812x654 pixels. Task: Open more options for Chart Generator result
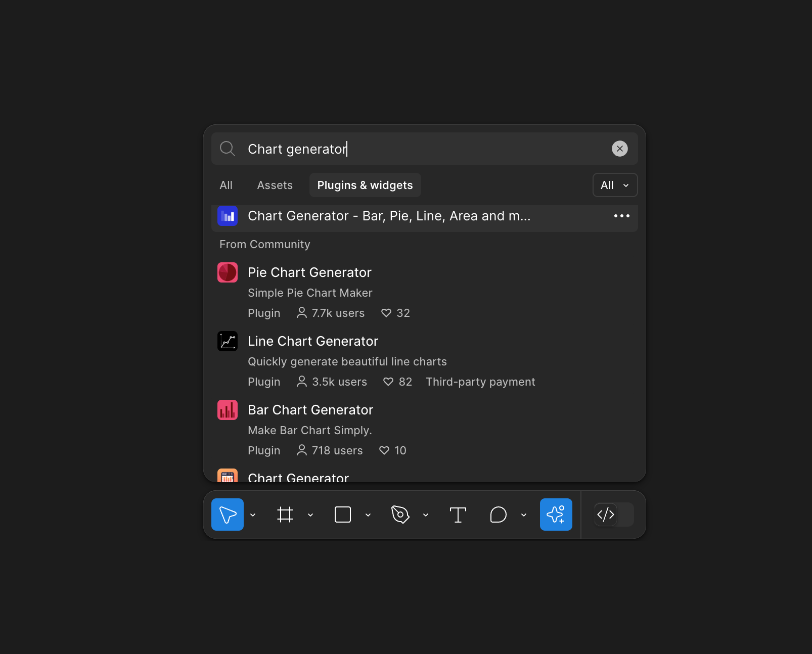622,216
